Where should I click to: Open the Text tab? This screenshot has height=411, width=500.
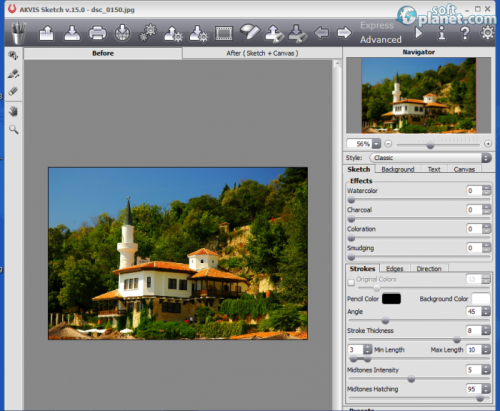pos(434,169)
